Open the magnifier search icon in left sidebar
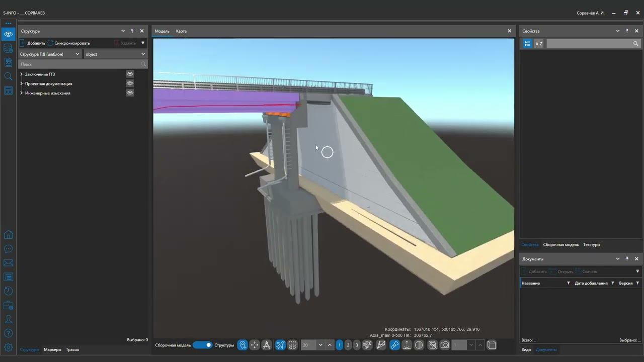The height and width of the screenshot is (362, 644). coord(8,76)
